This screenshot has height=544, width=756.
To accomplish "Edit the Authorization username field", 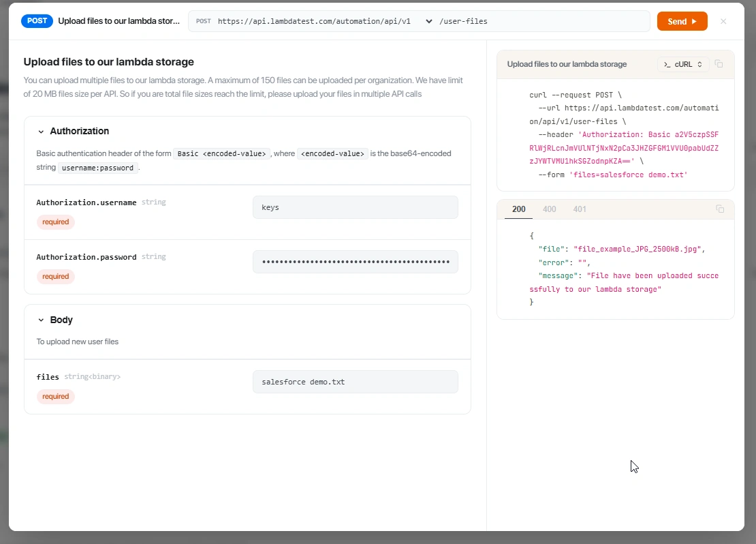I will coord(356,207).
